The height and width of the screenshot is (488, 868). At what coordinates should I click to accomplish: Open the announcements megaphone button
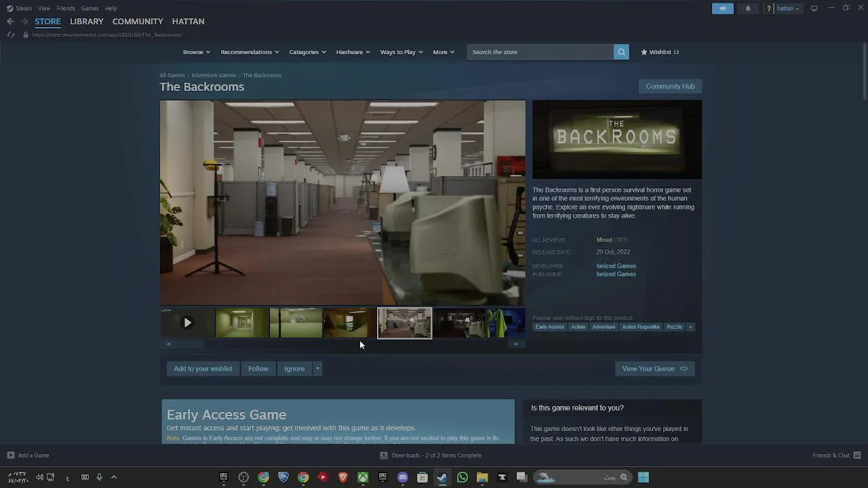723,8
